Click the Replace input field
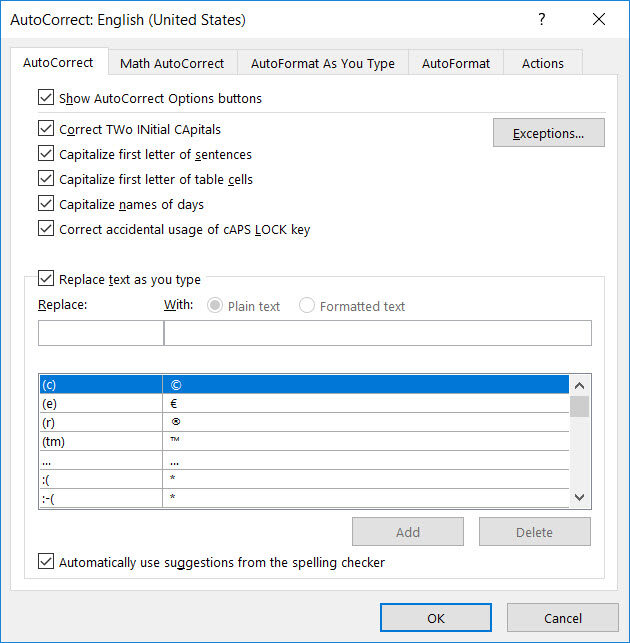 [x=101, y=333]
